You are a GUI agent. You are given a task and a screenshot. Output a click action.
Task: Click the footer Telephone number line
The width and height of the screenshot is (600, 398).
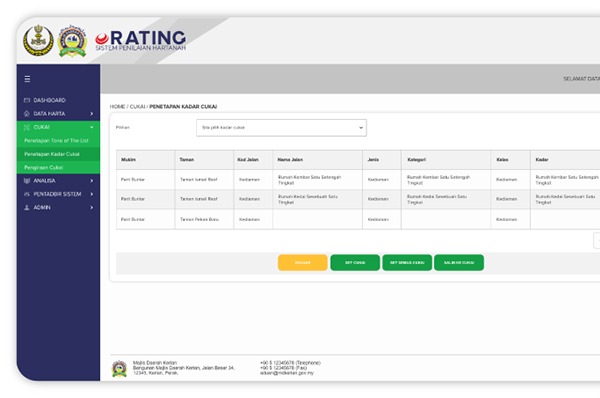tap(290, 363)
